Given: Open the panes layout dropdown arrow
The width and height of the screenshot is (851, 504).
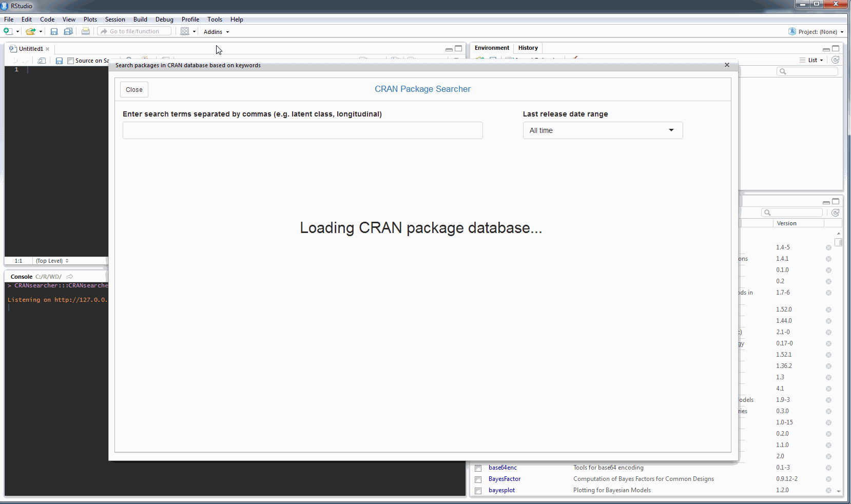Looking at the screenshot, I should [194, 32].
